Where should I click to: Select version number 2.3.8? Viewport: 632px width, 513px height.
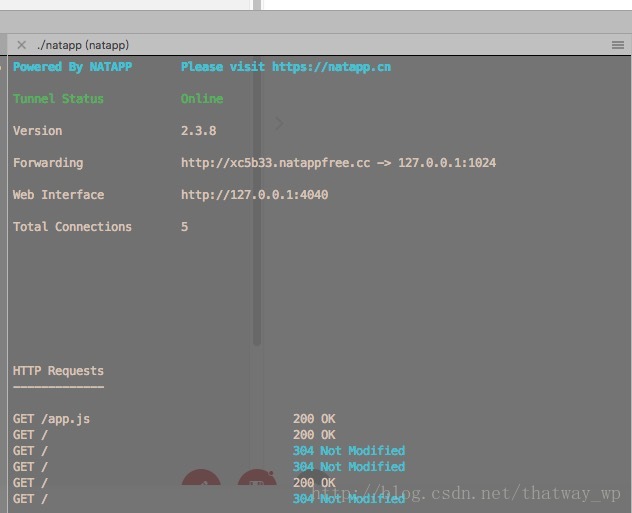click(198, 131)
